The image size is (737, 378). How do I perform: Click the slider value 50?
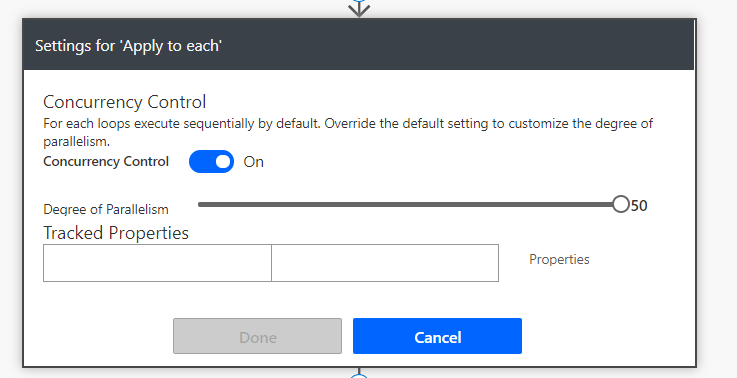[639, 205]
